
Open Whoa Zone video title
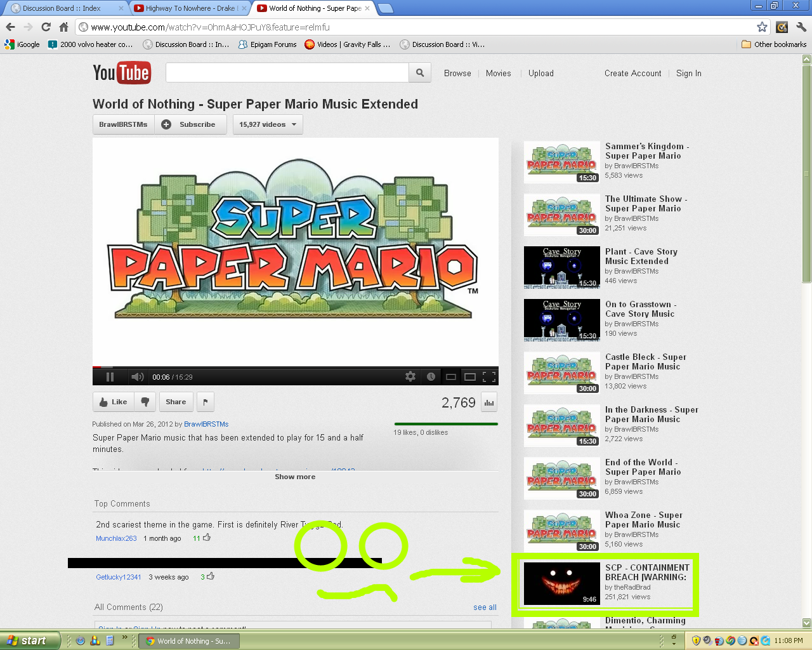(x=644, y=520)
